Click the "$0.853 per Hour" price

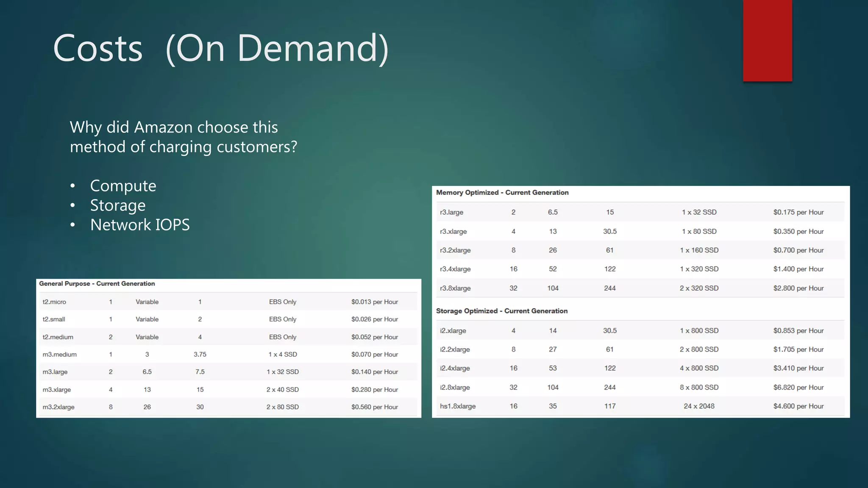tap(798, 330)
